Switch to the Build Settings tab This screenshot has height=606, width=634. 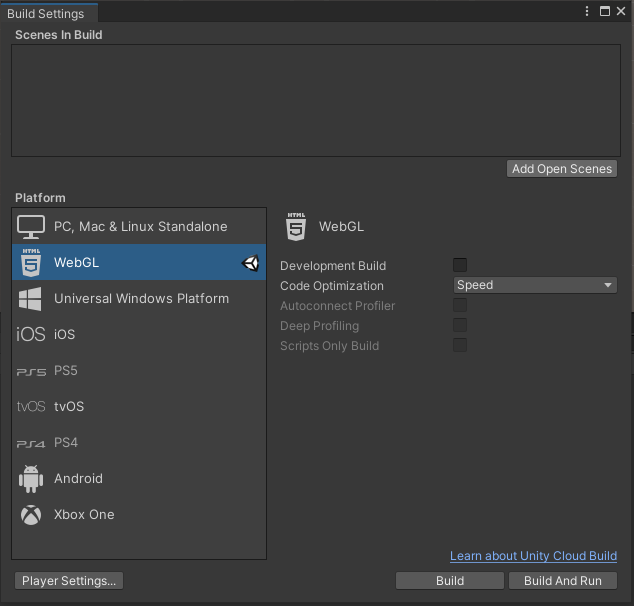coord(46,14)
